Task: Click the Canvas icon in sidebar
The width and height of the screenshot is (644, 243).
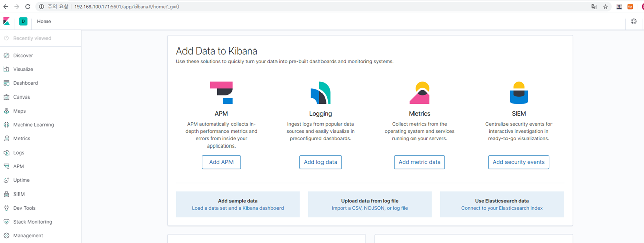Action: point(6,97)
